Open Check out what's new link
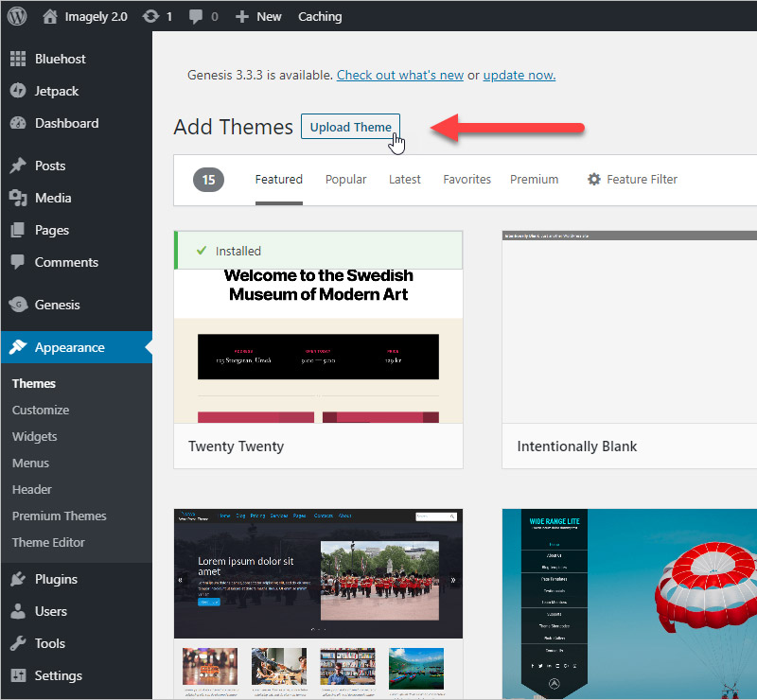 pos(399,76)
